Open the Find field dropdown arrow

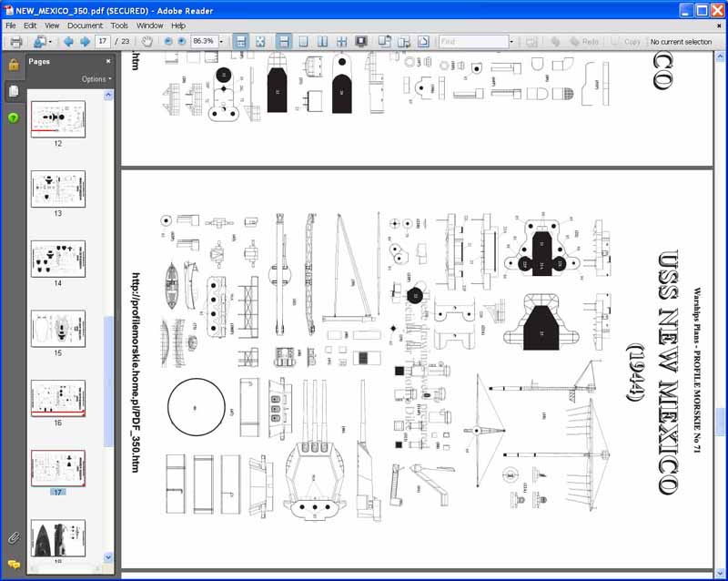click(511, 42)
